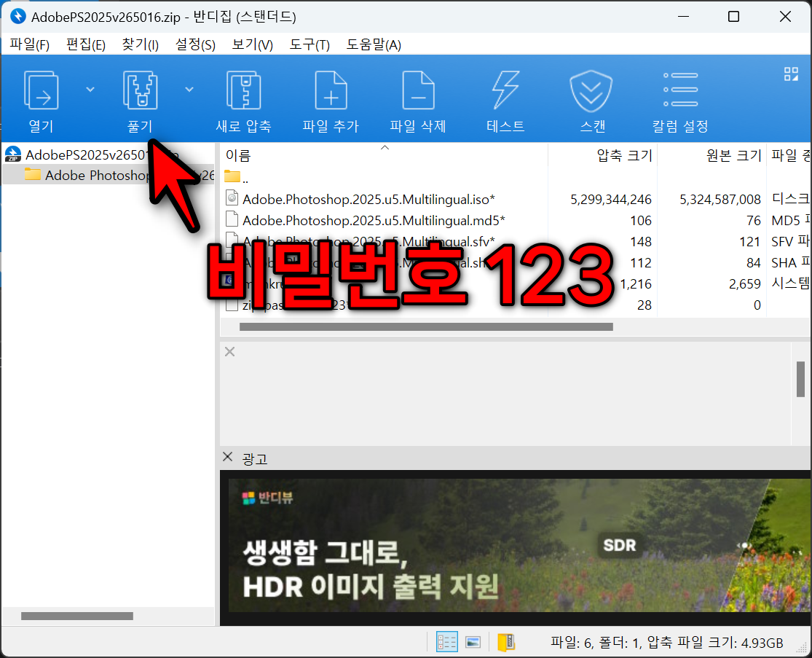The width and height of the screenshot is (812, 658).
Task: Click tree pane horizontal scrollbar
Action: (x=77, y=616)
